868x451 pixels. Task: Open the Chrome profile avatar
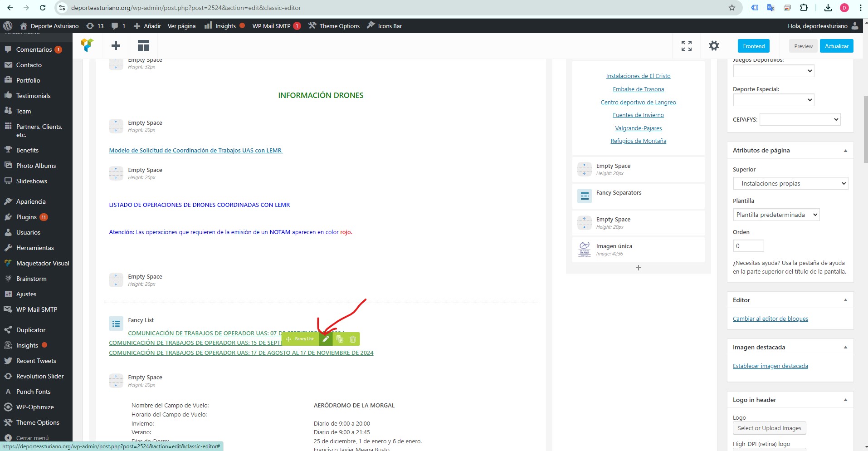click(x=844, y=8)
